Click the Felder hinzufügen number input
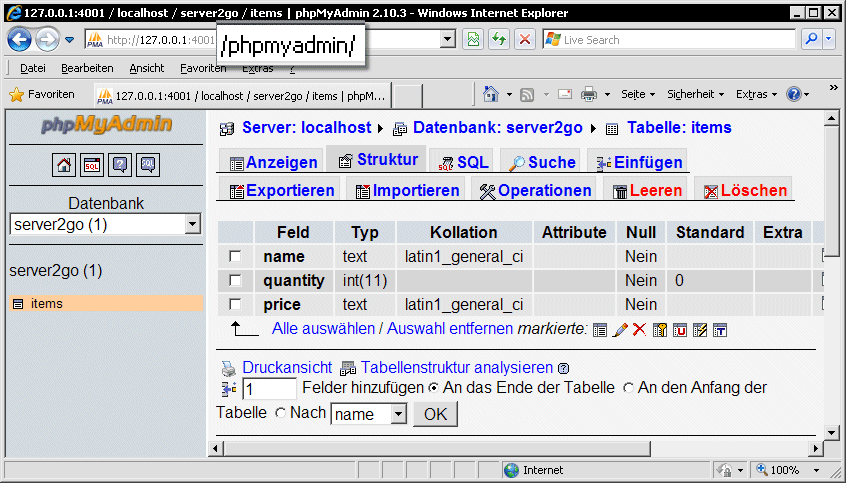 [269, 388]
